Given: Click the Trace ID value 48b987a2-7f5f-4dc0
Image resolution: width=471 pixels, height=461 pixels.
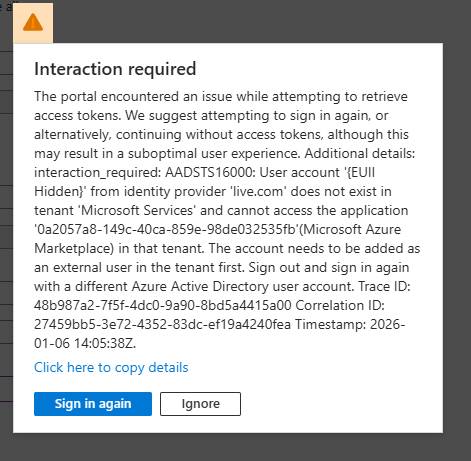Looking at the screenshot, I should coord(163,305).
